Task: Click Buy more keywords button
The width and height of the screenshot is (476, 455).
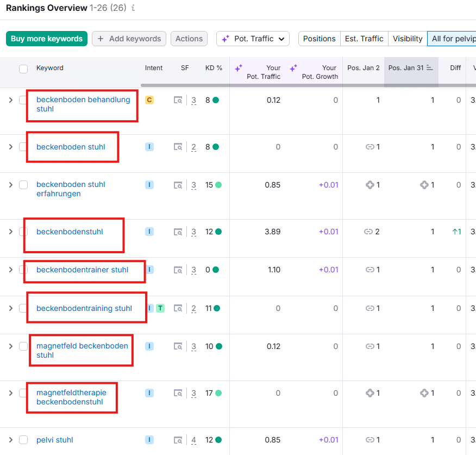Action: (x=47, y=39)
